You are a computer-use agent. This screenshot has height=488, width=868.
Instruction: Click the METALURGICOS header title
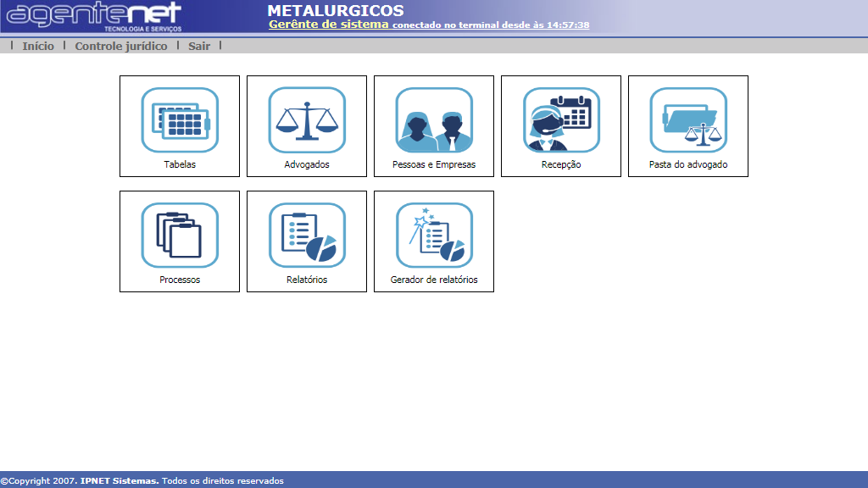[336, 10]
